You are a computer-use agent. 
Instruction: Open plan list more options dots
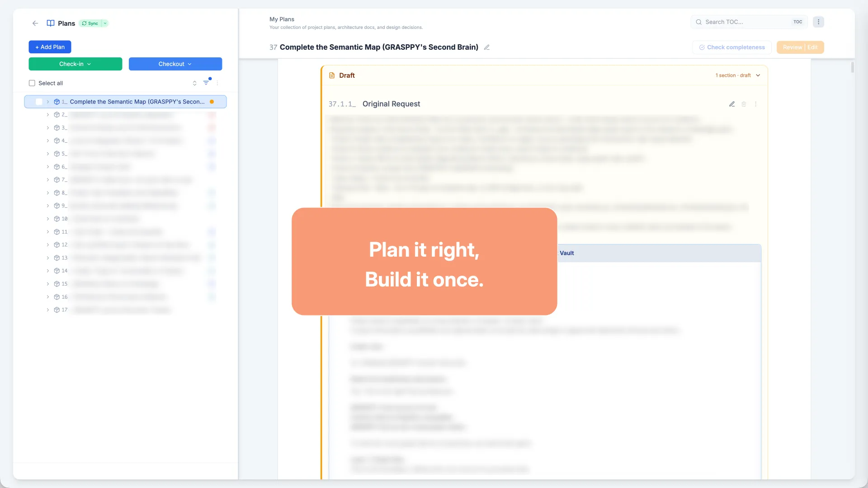(217, 83)
